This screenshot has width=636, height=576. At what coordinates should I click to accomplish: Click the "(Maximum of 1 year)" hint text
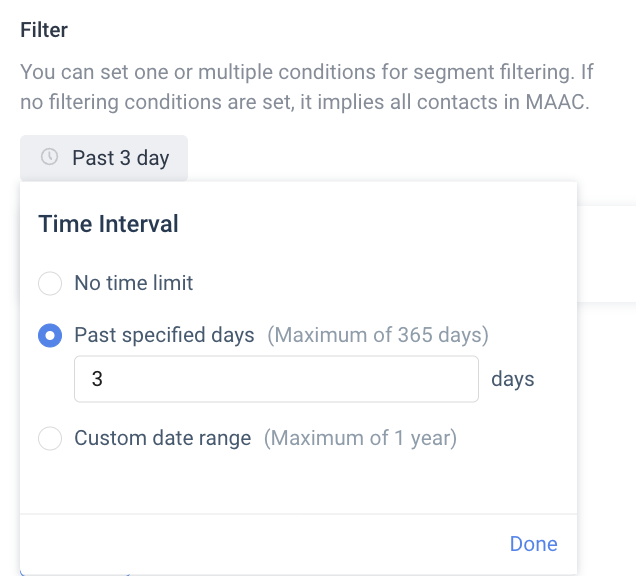pyautogui.click(x=360, y=438)
